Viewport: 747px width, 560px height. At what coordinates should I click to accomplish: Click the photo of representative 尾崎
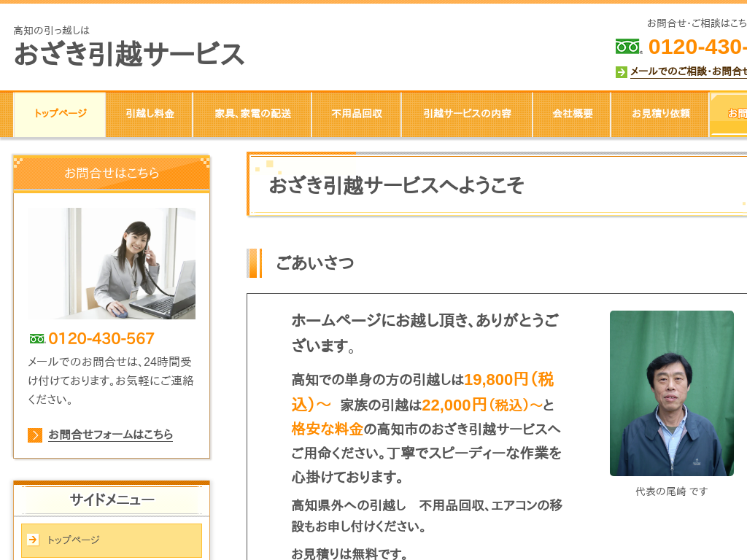click(671, 393)
